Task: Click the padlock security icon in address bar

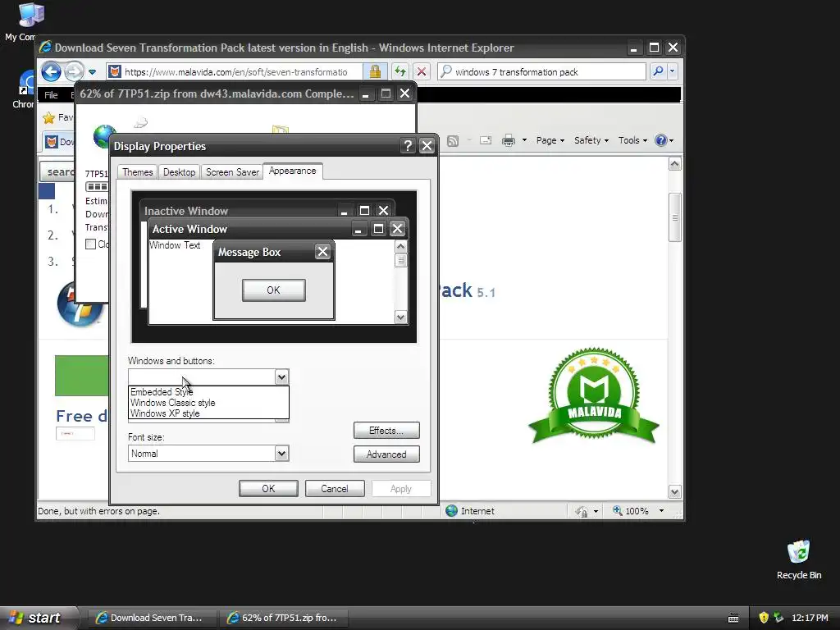Action: (x=375, y=71)
